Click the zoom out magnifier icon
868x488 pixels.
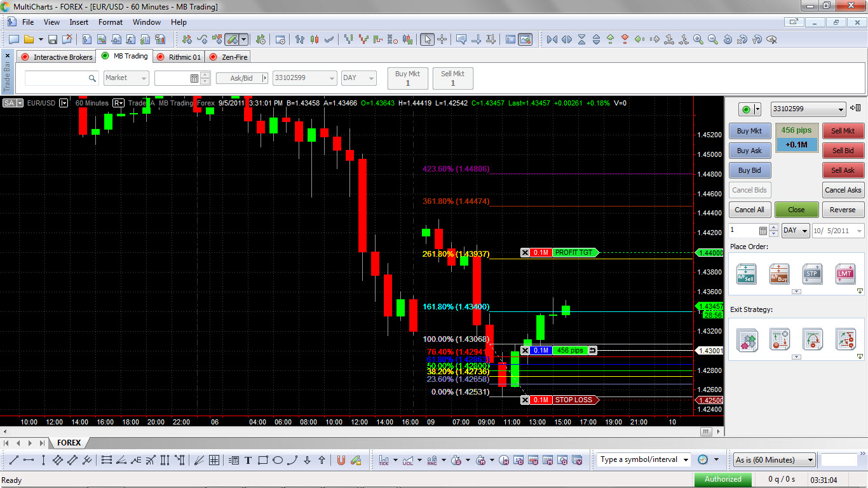(713, 39)
